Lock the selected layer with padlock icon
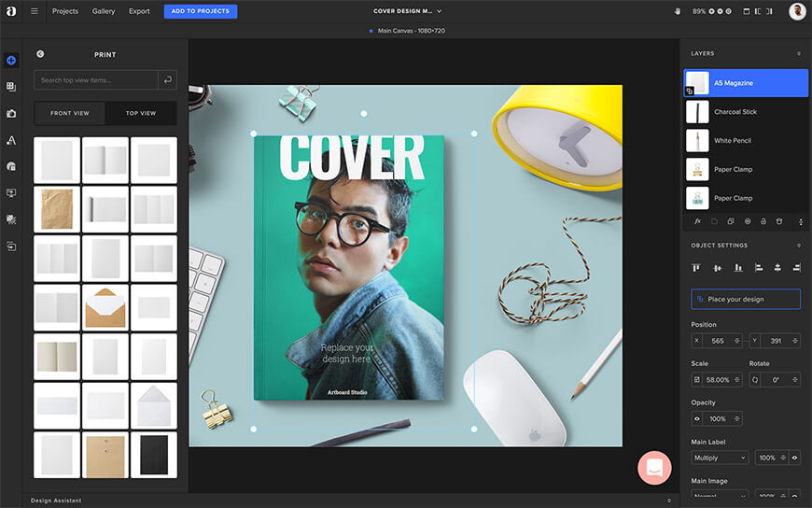 tap(763, 221)
